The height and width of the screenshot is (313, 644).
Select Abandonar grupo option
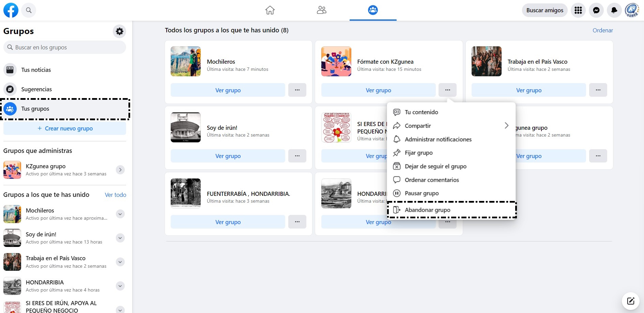(452, 210)
